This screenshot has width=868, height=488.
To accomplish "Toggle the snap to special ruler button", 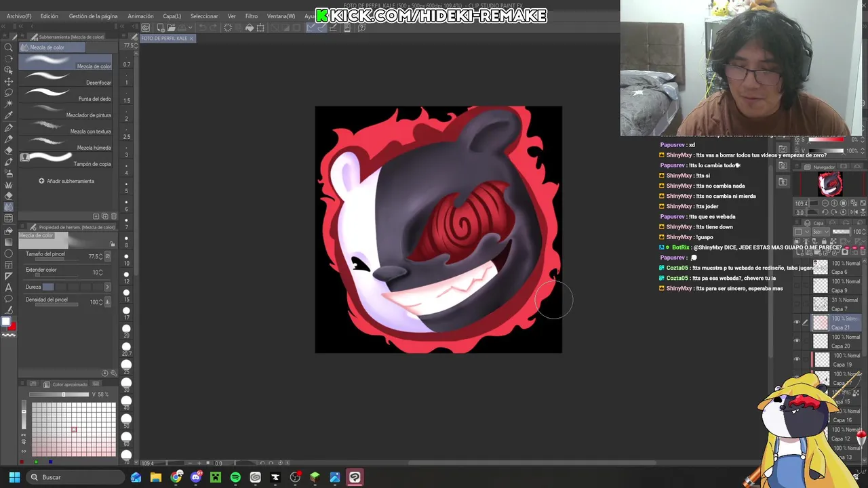I will click(321, 28).
